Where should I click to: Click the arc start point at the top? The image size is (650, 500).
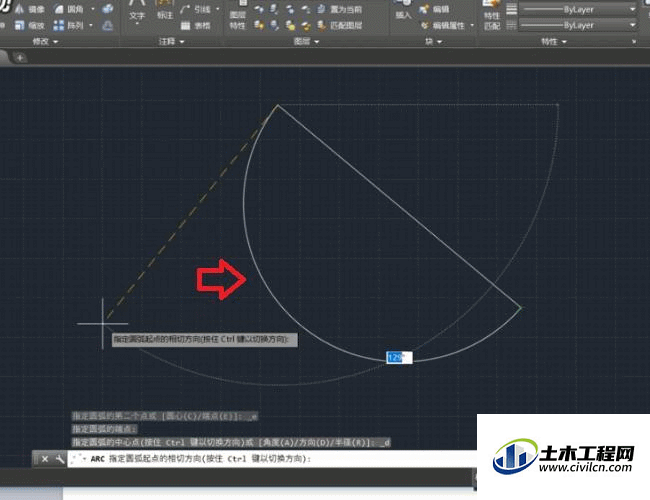[x=277, y=106]
